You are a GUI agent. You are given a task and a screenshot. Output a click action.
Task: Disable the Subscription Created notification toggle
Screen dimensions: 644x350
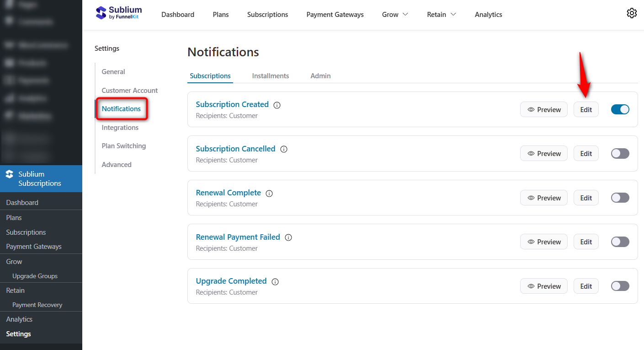(x=620, y=109)
